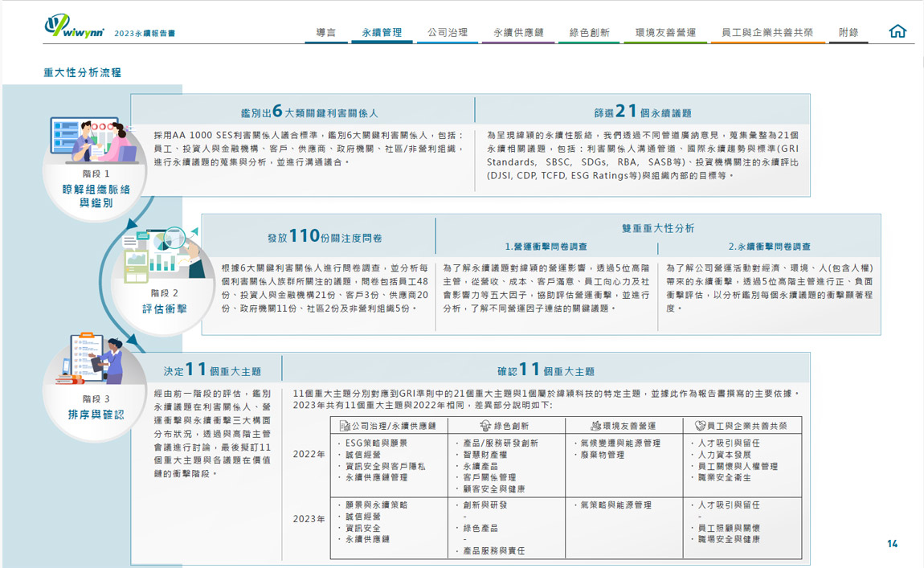This screenshot has width=924, height=568.
Task: Open the 導言 navigation tab
Action: pyautogui.click(x=326, y=33)
